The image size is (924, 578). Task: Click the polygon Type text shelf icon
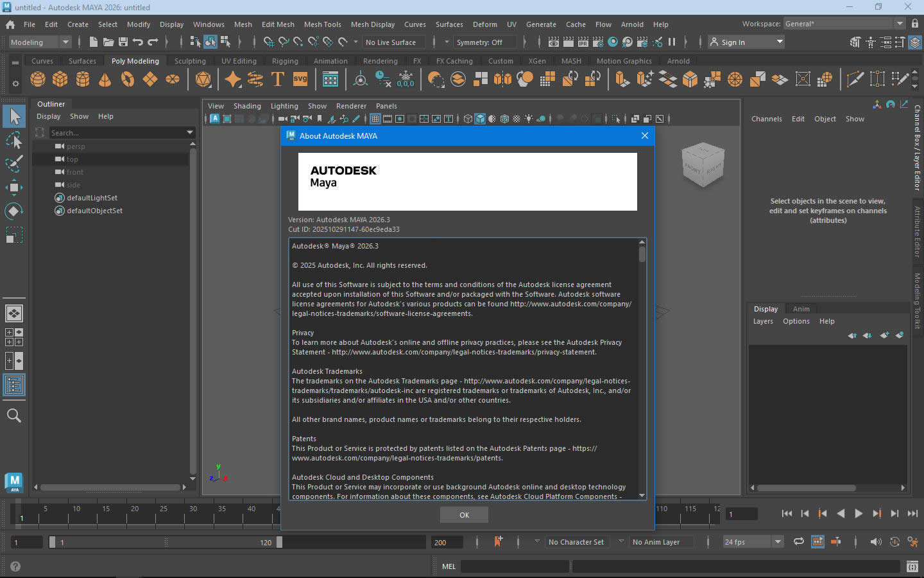pos(278,79)
